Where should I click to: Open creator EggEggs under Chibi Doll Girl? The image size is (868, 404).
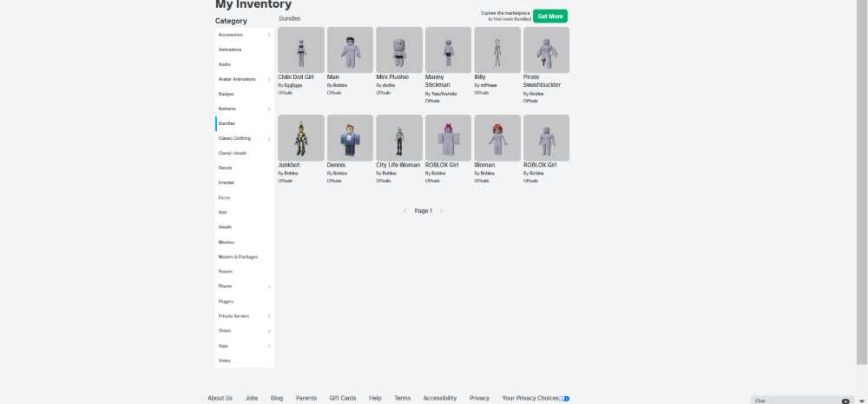pyautogui.click(x=293, y=85)
